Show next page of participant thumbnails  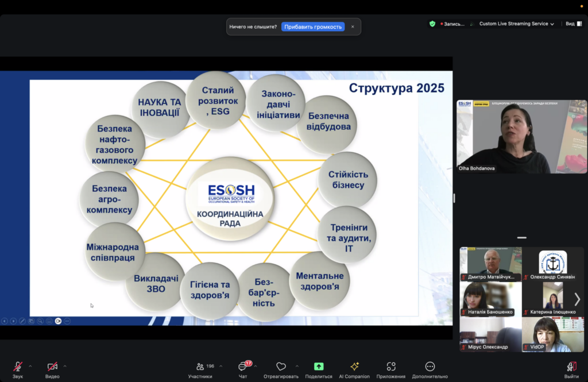577,299
